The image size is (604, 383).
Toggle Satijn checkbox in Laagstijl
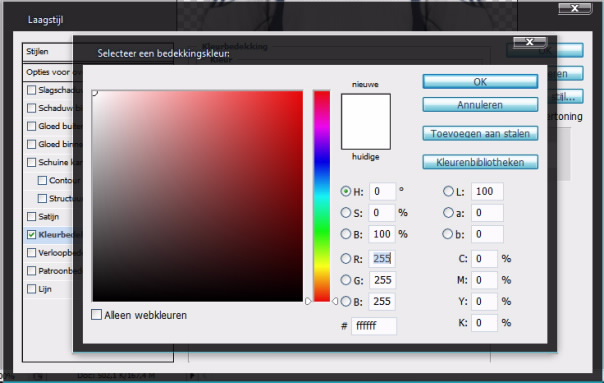coord(32,217)
